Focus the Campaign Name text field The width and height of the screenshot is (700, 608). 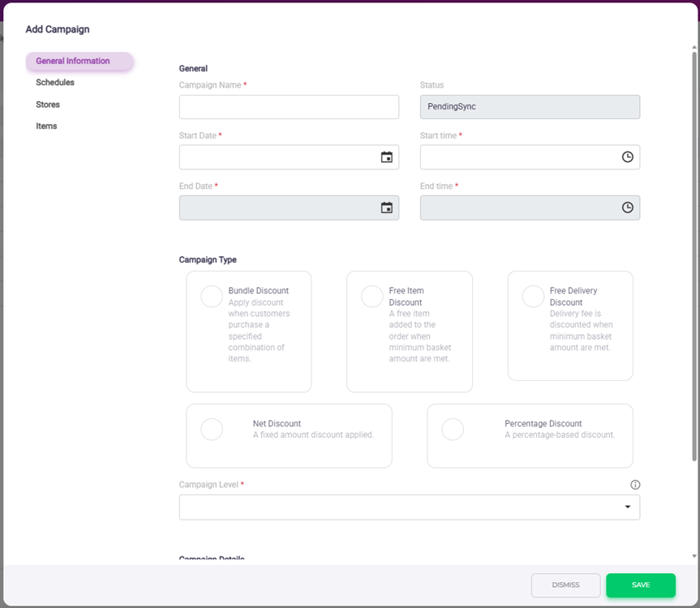289,107
